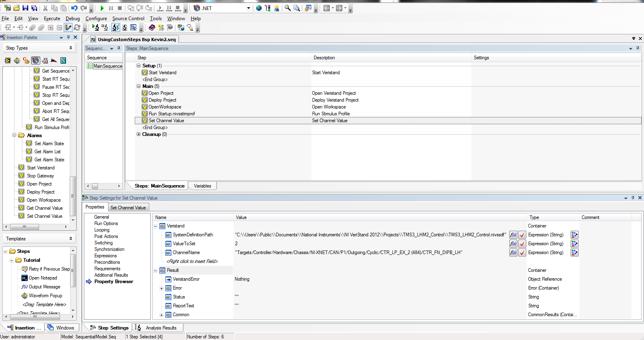This screenshot has height=340, width=644.
Task: Click the Pause execution icon
Action: 111,8
